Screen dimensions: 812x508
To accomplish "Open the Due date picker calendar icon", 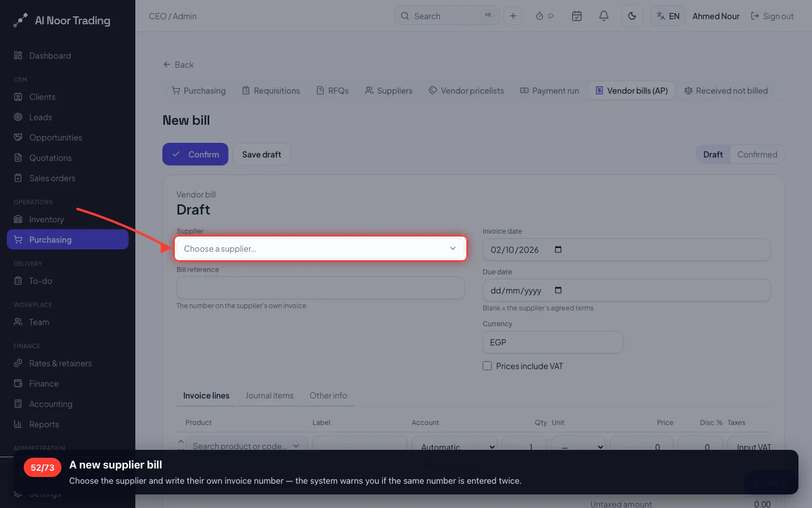I will click(x=558, y=290).
